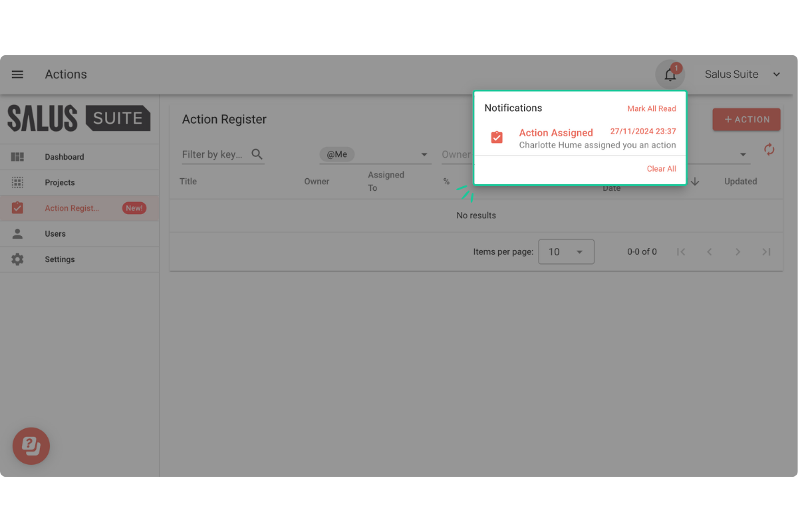Click Clear All in notifications

pos(661,169)
